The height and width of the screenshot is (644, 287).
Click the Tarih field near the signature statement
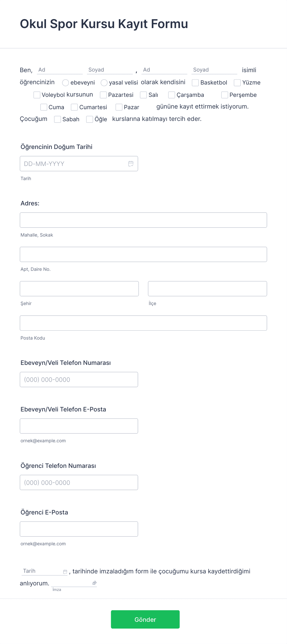[x=42, y=571]
